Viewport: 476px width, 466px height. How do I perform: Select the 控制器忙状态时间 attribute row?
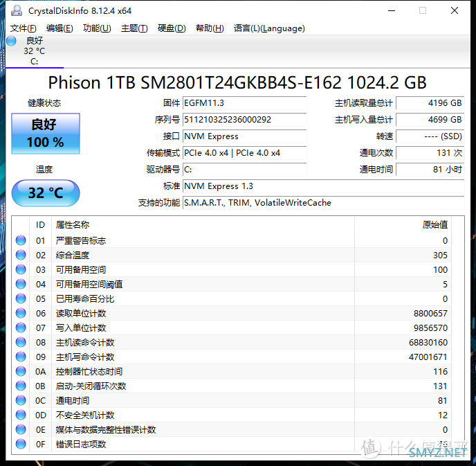coord(232,371)
